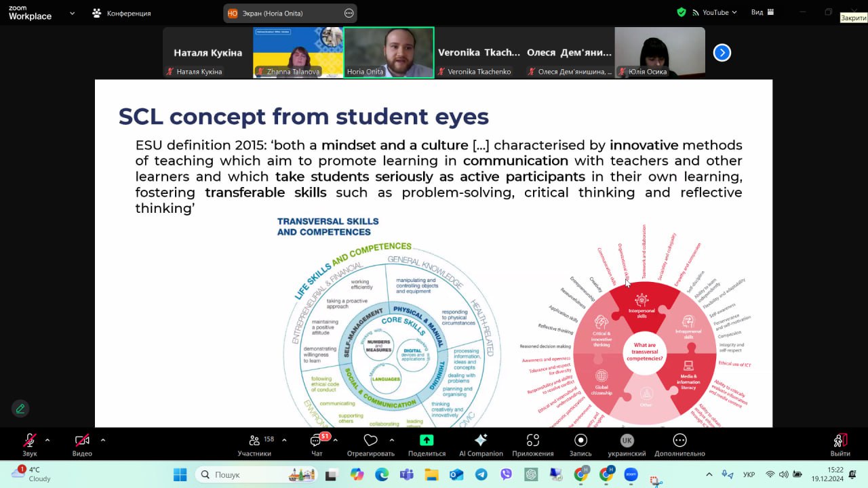Unmute the microphone via Звук button
This screenshot has height=488, width=868.
(x=29, y=444)
